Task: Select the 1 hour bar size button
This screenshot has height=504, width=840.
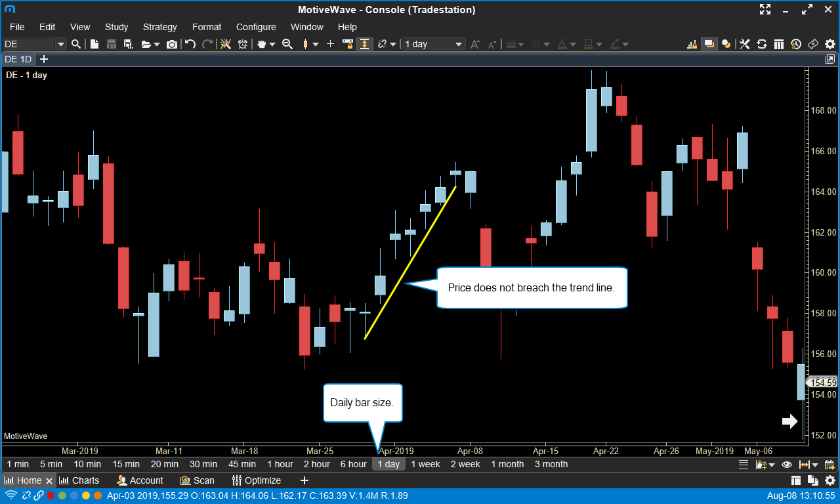Action: pyautogui.click(x=280, y=464)
